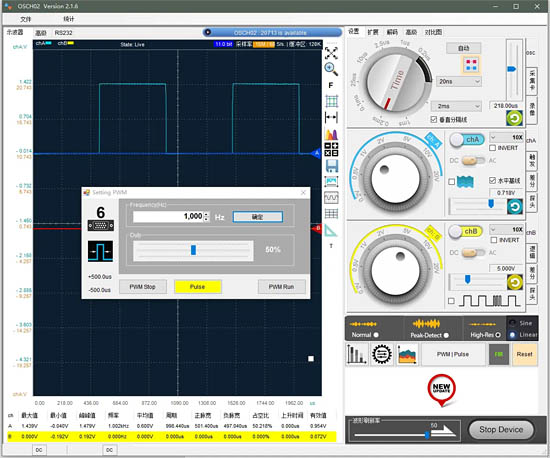Click the PWM Run button

point(282,287)
